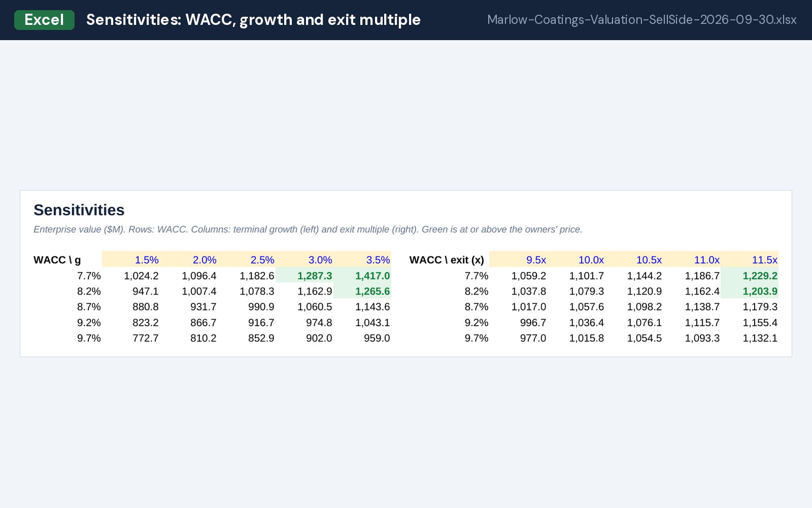Viewport: 812px width, 508px height.
Task: Click the green Excel badge
Action: [x=44, y=20]
